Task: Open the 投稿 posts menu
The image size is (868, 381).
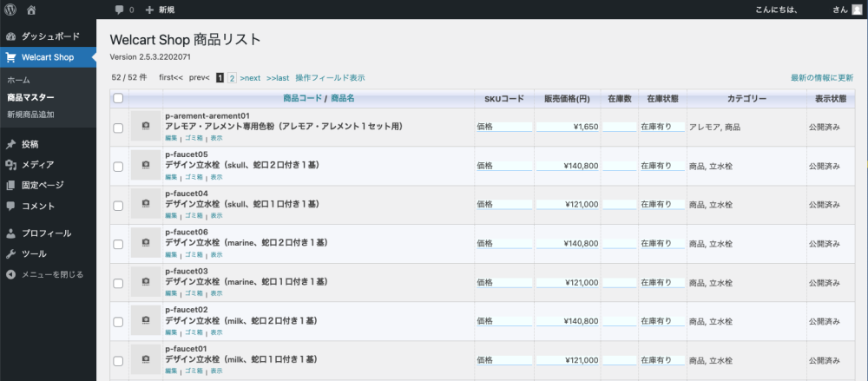Action: pos(30,144)
